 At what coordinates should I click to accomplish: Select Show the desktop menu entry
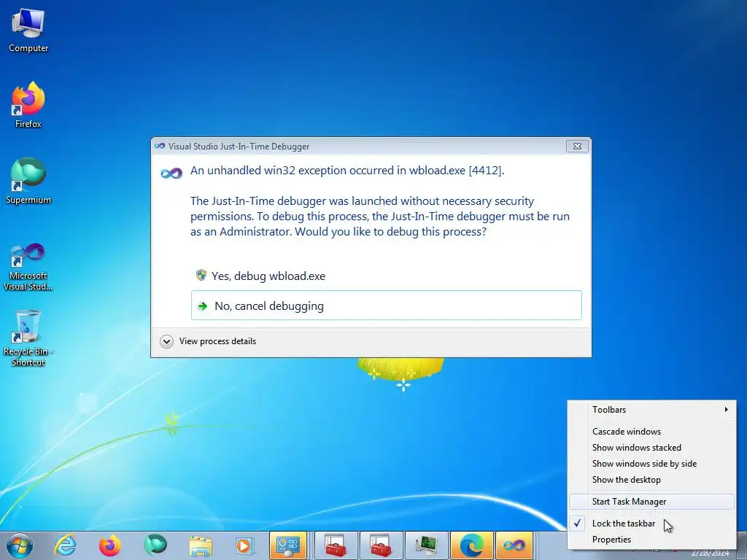651,480
